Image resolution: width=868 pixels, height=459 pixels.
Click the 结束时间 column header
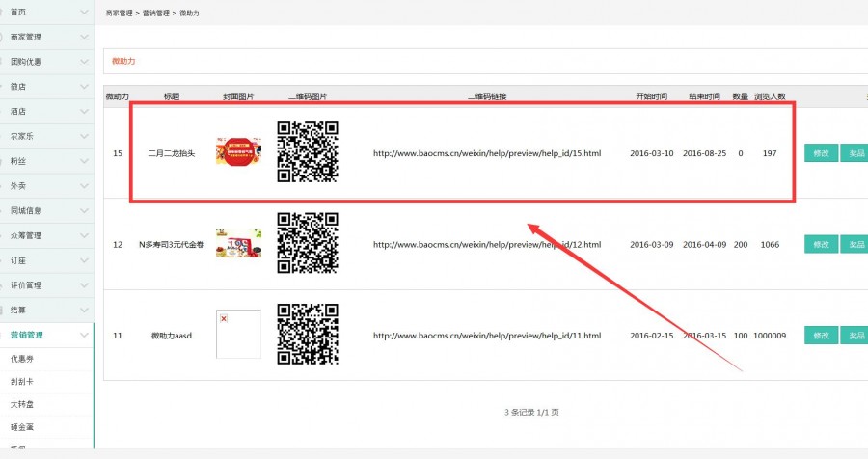pos(705,96)
